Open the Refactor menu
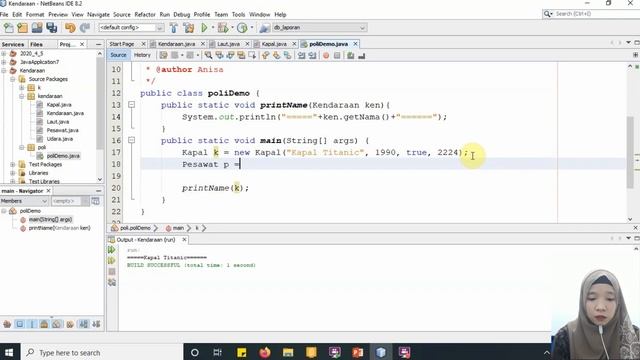Viewport: 640px width, 360px height. [145, 14]
